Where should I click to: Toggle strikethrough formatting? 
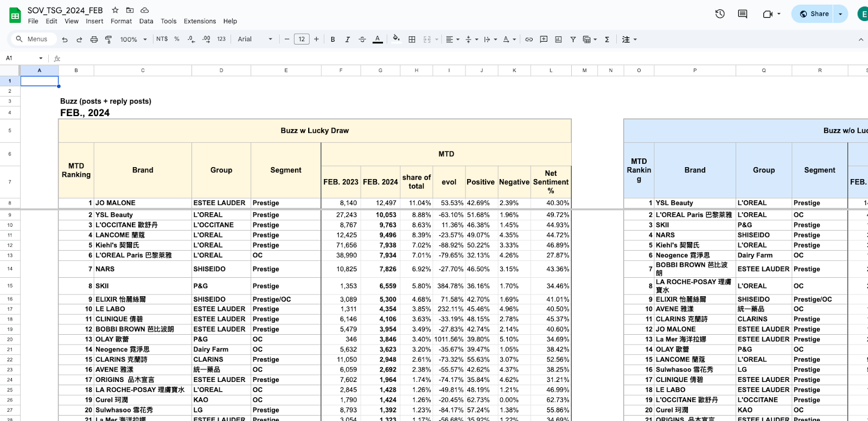pyautogui.click(x=362, y=39)
